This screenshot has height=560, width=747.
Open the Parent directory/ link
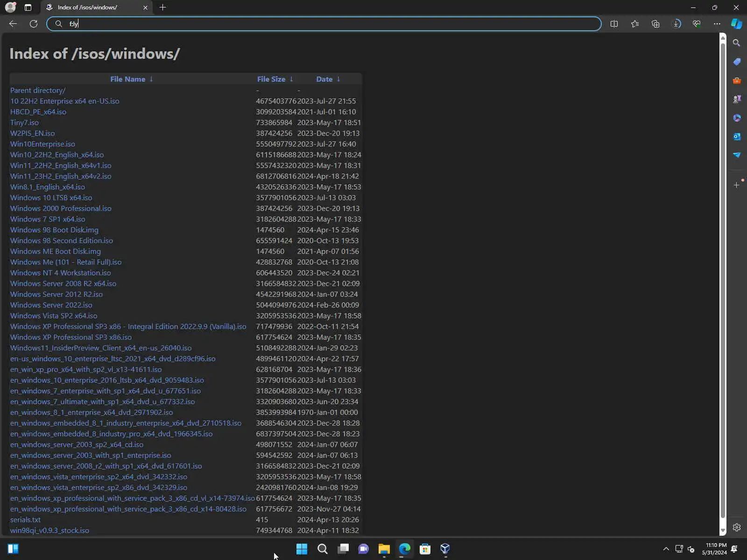[x=38, y=91]
